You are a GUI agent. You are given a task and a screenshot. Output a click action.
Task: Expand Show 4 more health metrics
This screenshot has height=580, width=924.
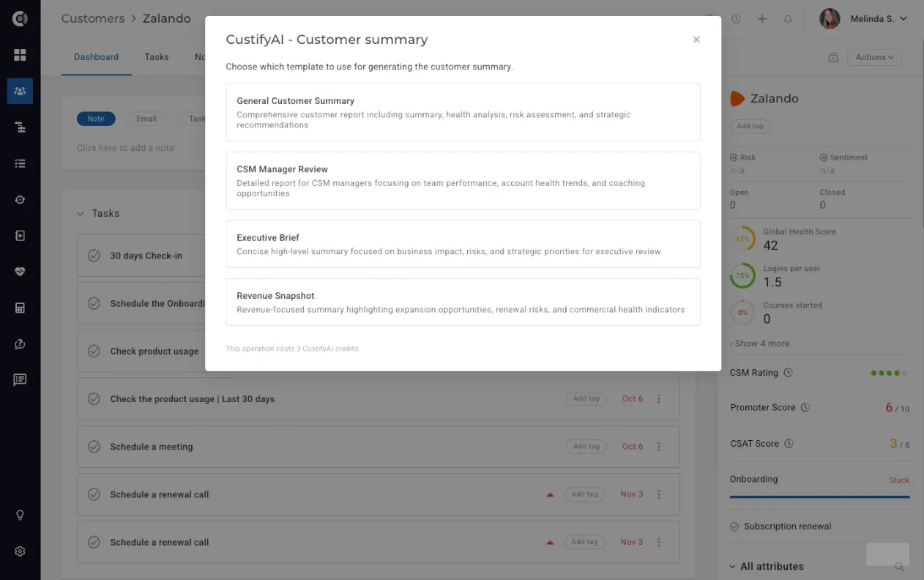pyautogui.click(x=759, y=343)
